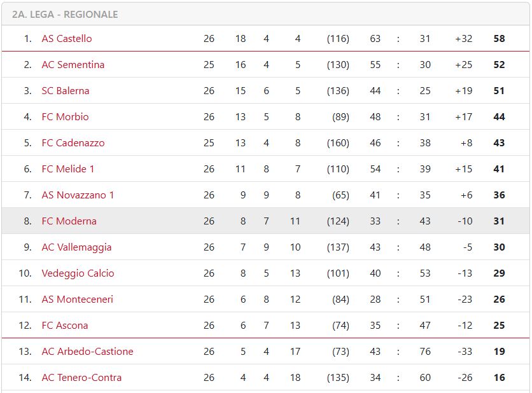Click Vedeggio Calcio in the table
Image resolution: width=532 pixels, height=393 pixels.
coord(78,273)
